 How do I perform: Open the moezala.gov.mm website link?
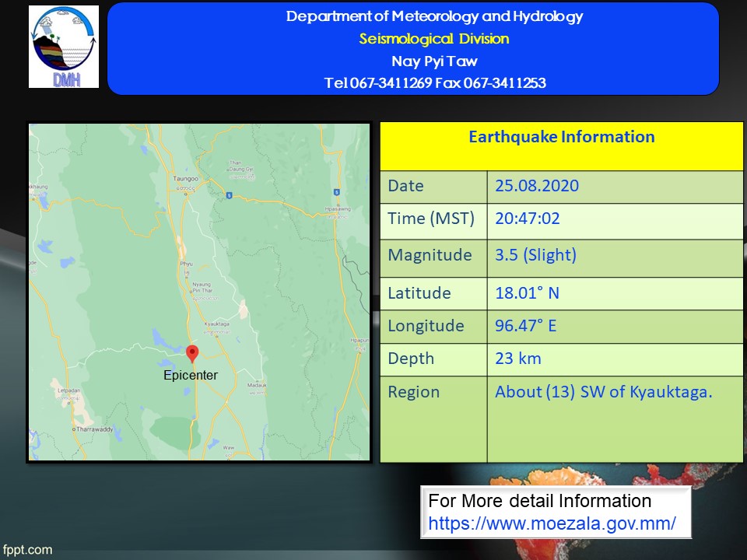[552, 523]
